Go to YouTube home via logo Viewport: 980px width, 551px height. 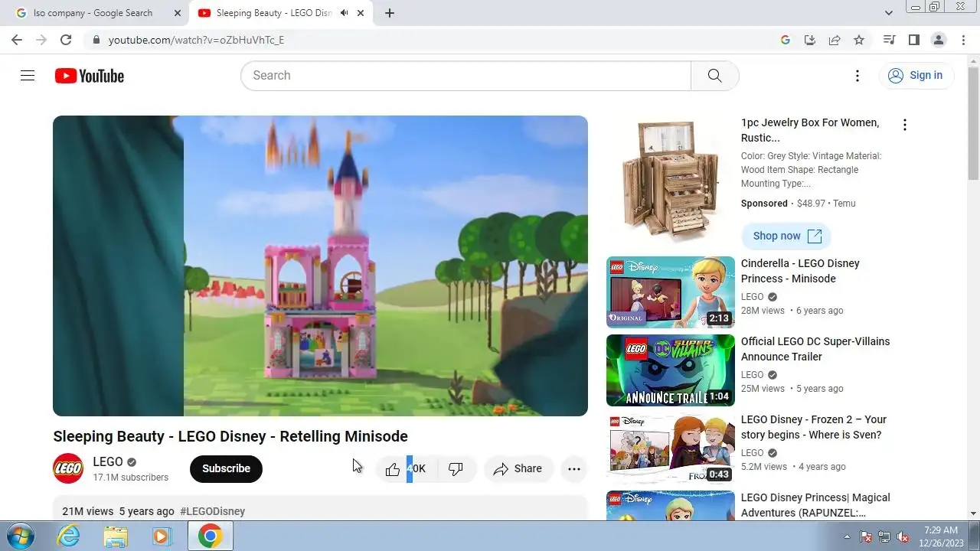pyautogui.click(x=90, y=76)
